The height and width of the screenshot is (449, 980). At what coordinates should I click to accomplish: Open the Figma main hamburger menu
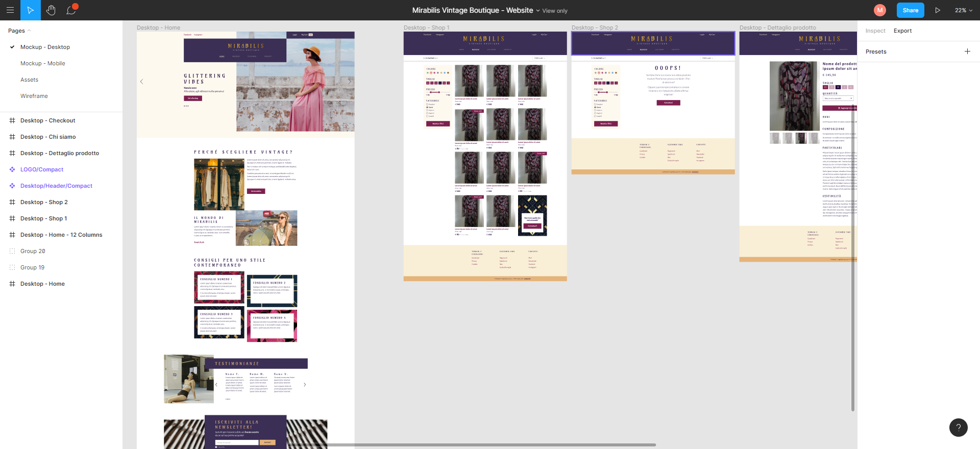[10, 10]
